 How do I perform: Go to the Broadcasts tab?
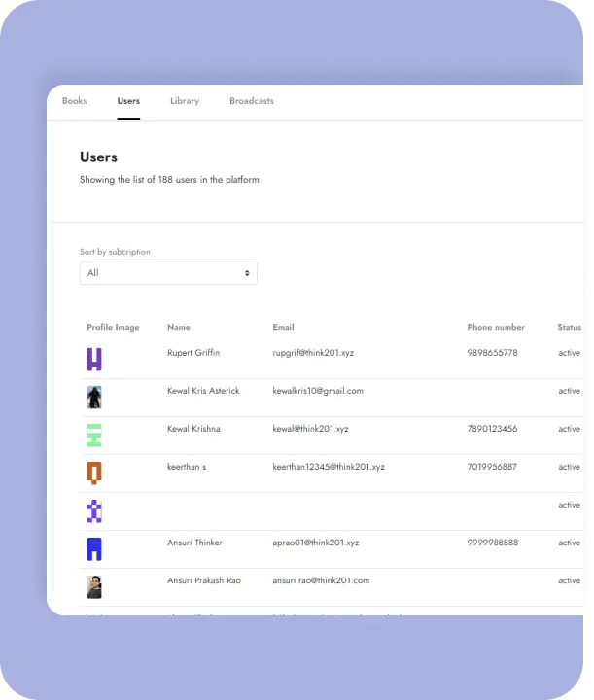[252, 101]
